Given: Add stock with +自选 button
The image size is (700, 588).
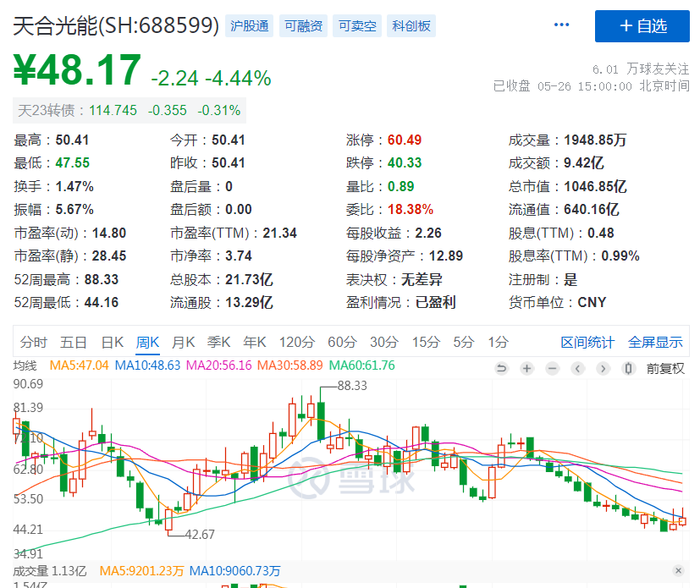Looking at the screenshot, I should pos(642,26).
